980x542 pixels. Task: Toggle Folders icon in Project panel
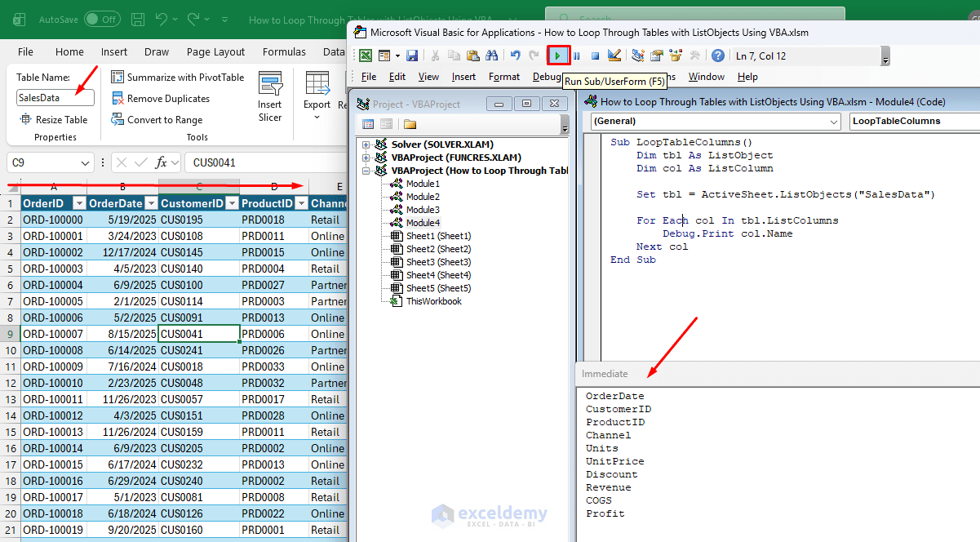[410, 125]
